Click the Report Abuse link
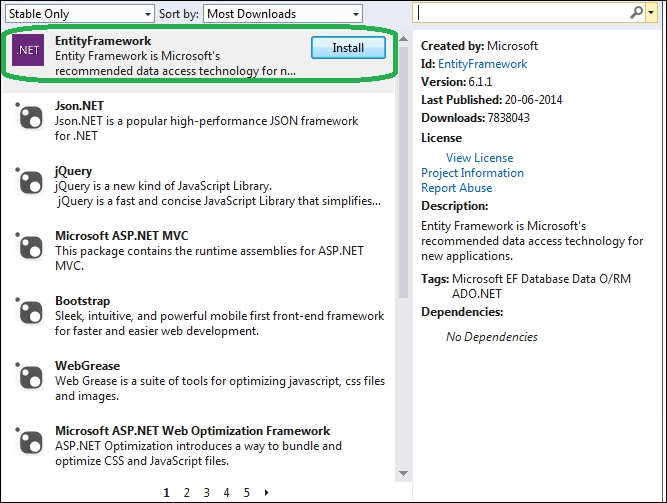The image size is (667, 503). coord(456,188)
